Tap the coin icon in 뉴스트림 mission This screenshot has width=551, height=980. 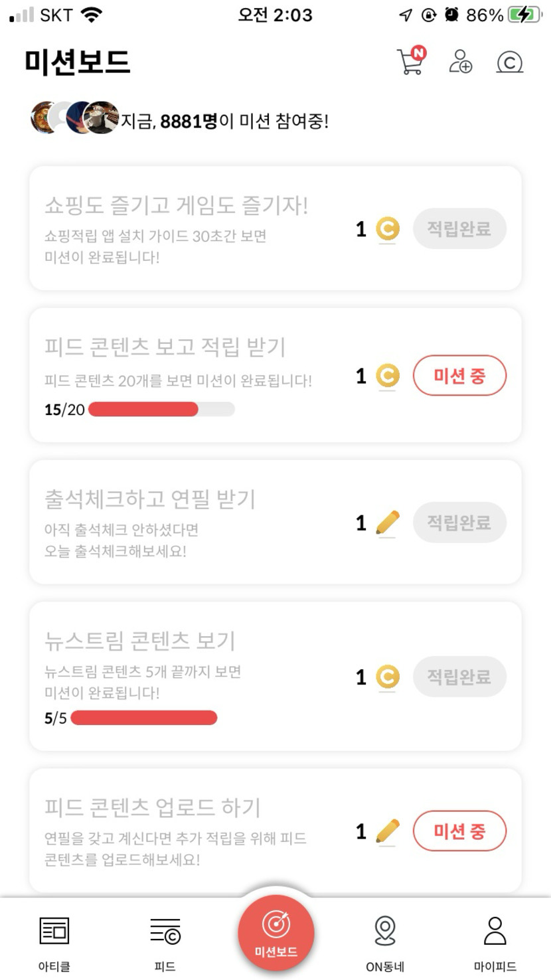(x=388, y=677)
